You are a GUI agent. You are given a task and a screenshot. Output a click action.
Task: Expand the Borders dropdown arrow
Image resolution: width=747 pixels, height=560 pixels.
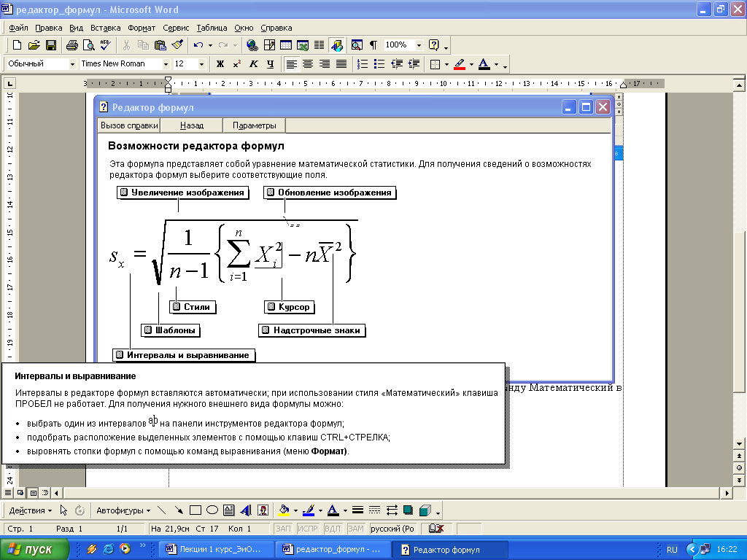tap(446, 64)
